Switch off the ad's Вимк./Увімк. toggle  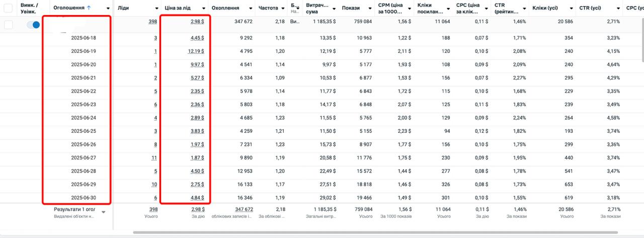pos(33,25)
